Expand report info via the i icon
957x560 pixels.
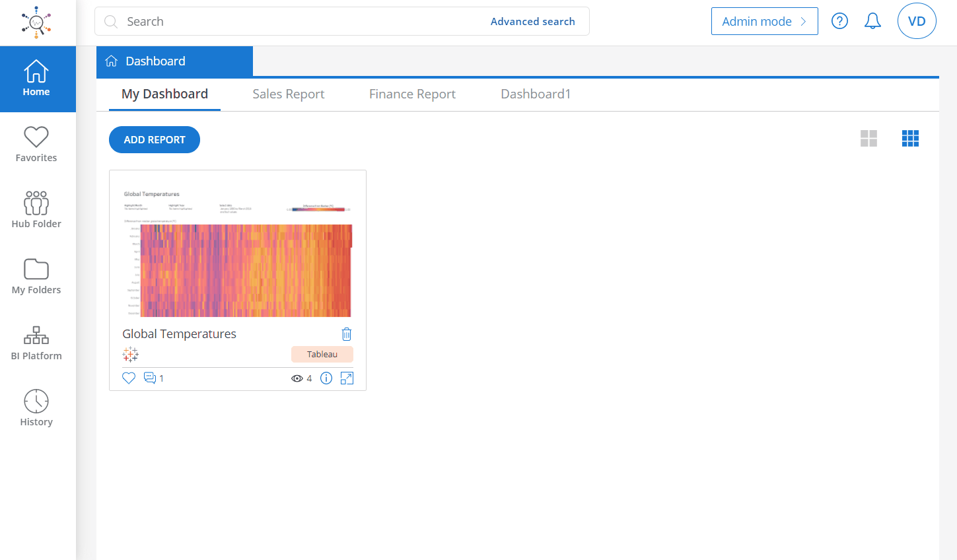pyautogui.click(x=326, y=378)
